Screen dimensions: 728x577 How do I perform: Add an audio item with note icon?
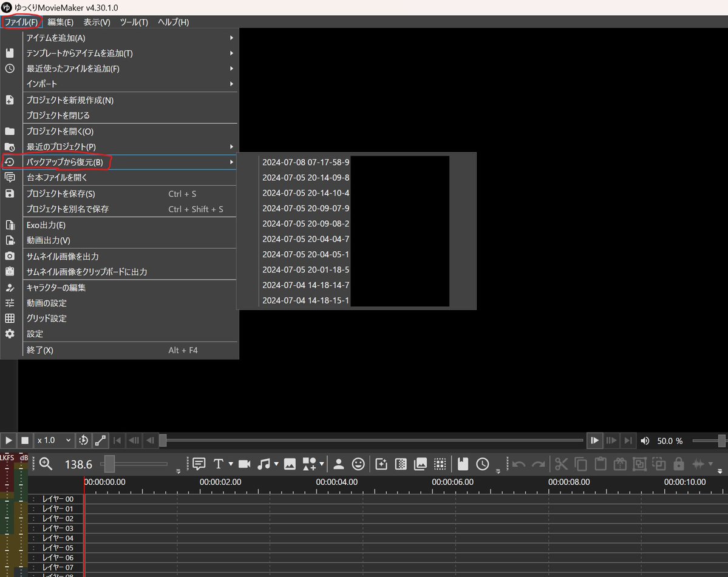click(x=264, y=464)
